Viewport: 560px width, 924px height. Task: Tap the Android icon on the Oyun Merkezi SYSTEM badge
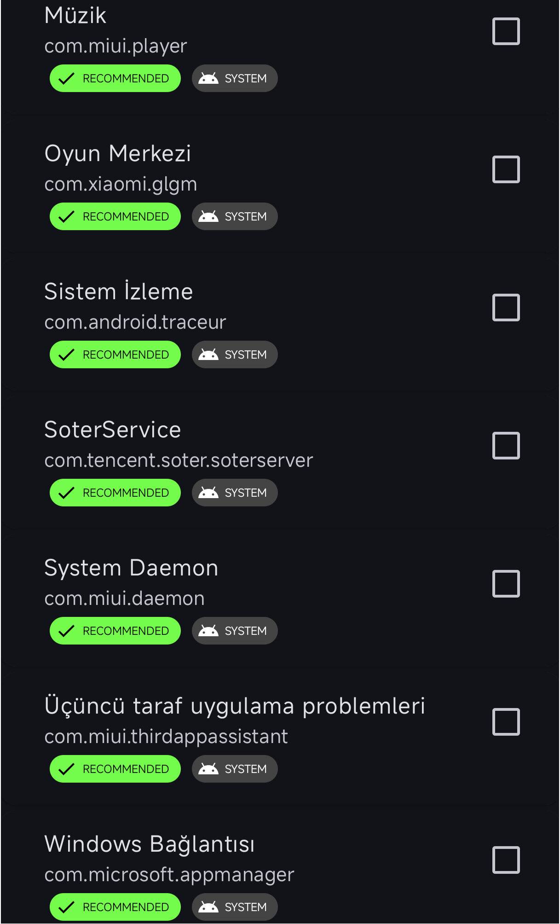208,216
